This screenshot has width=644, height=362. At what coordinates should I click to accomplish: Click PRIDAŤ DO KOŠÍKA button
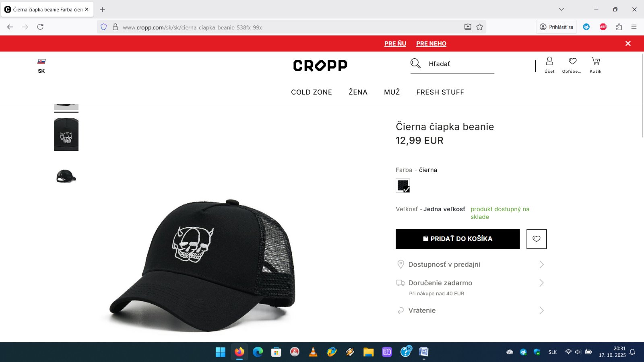click(458, 239)
